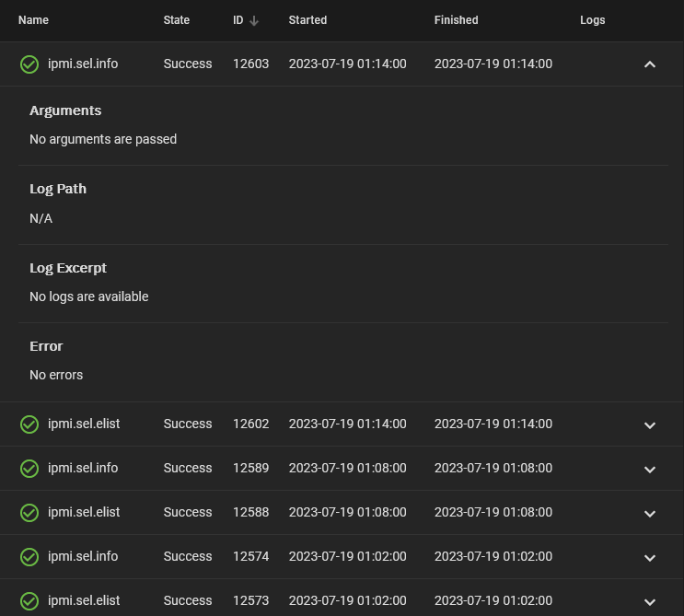Click Success state of job 12588
This screenshot has width=684, height=616.
tap(188, 512)
